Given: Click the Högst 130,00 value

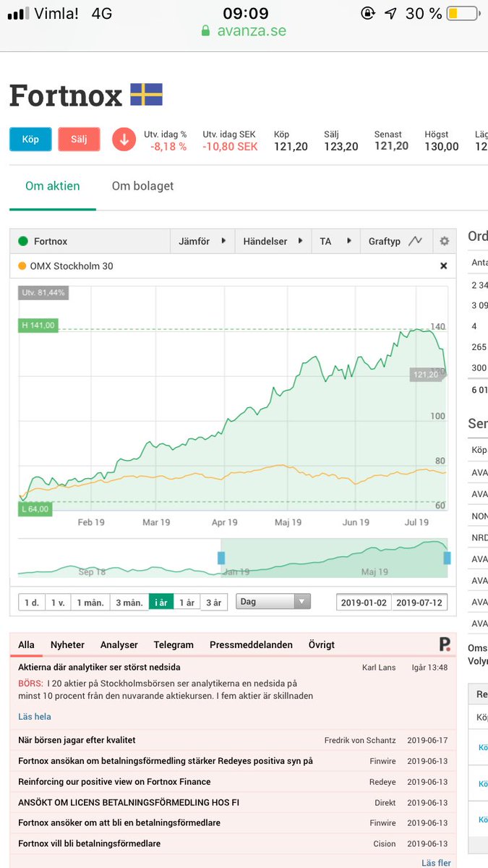Looking at the screenshot, I should 442,146.
